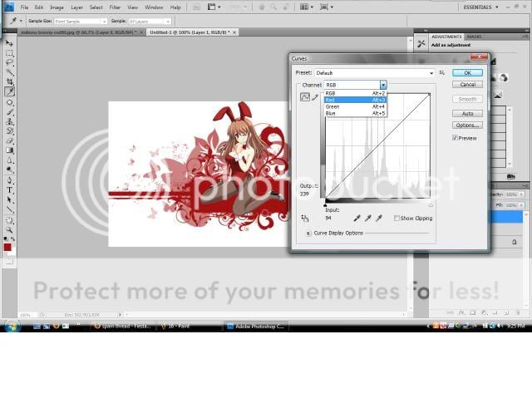Choose Green from the Channel list
This screenshot has width=532, height=403.
(x=355, y=106)
